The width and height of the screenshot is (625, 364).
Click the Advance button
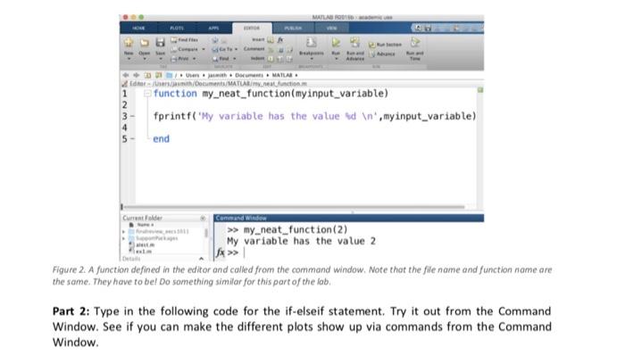pos(382,54)
